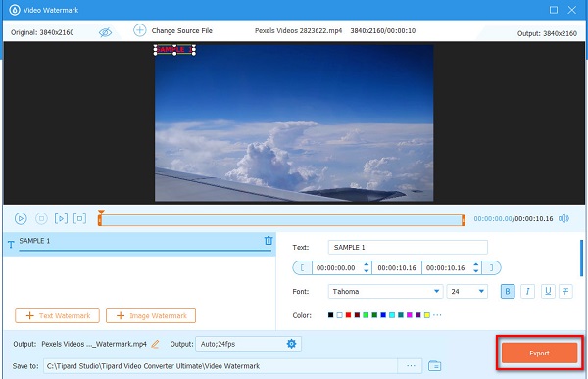Expand more colors with the ellipsis
The width and height of the screenshot is (588, 379).
(437, 315)
